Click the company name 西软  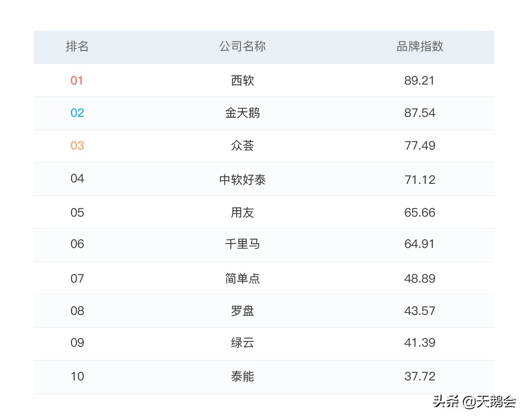242,80
